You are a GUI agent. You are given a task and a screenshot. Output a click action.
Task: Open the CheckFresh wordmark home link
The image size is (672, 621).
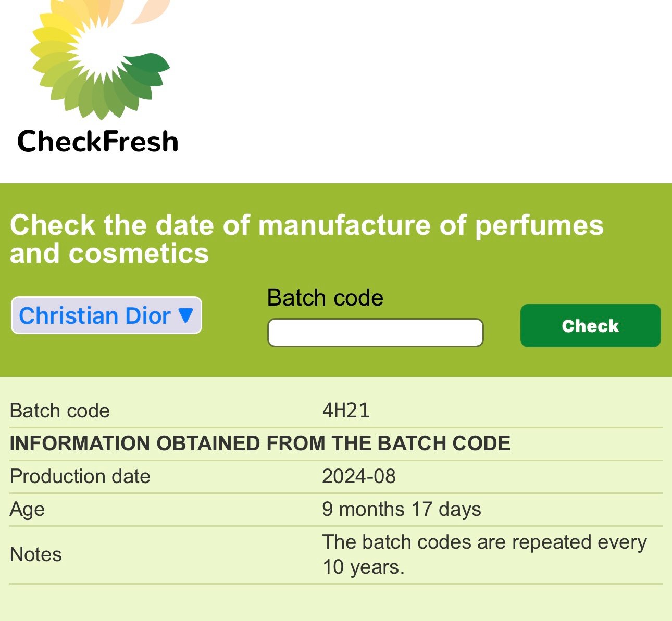click(98, 142)
